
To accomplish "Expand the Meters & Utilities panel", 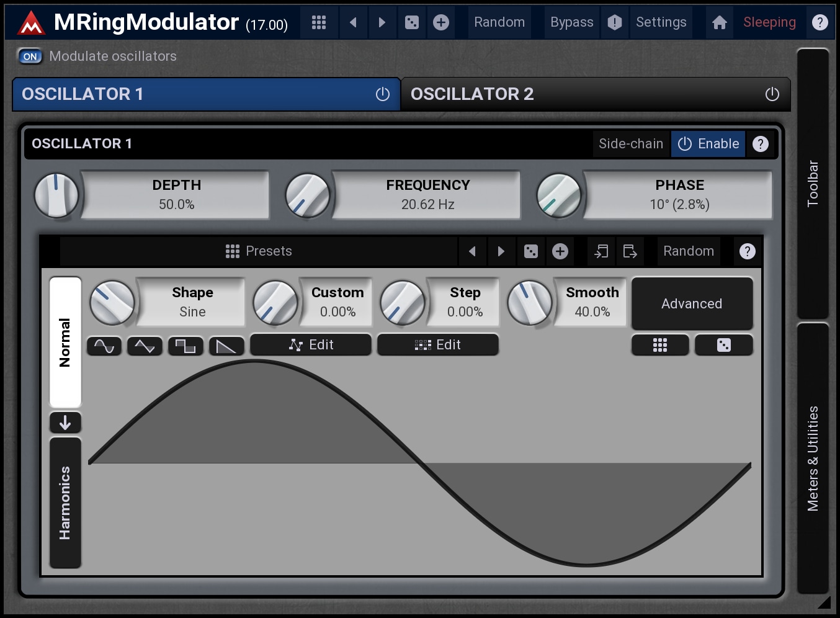I will 813,458.
